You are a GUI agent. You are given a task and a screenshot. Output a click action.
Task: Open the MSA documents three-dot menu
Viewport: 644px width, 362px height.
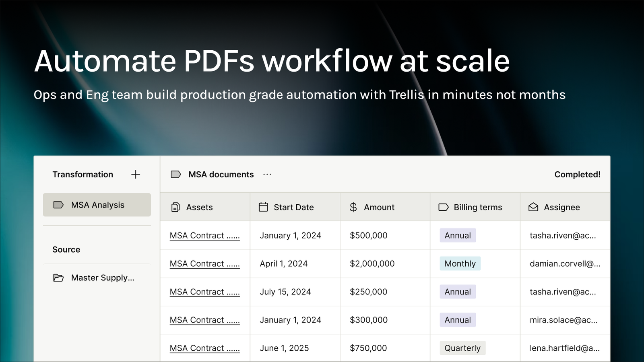[267, 174]
